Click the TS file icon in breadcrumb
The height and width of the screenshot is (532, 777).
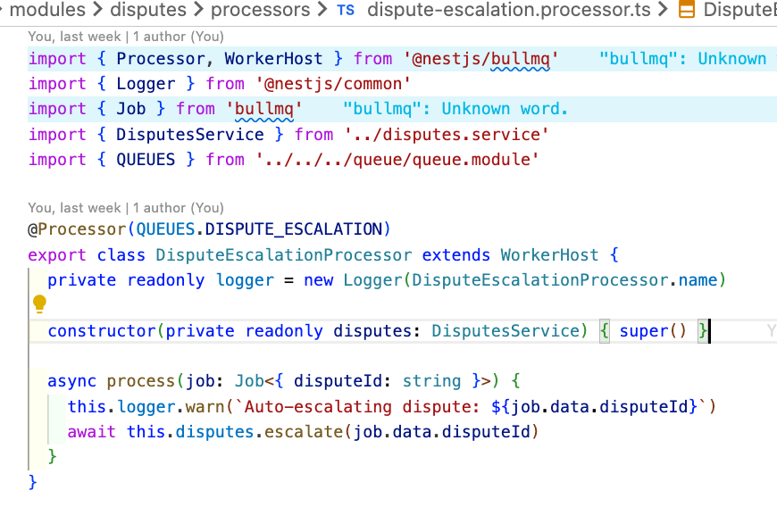pyautogui.click(x=346, y=10)
